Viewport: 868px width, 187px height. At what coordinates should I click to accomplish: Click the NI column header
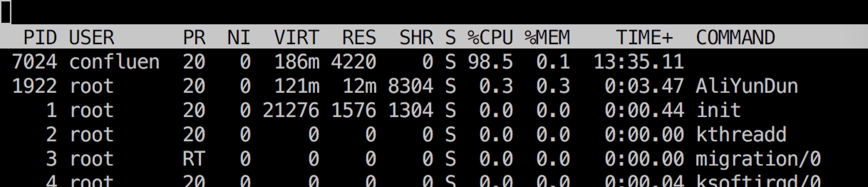(x=239, y=37)
